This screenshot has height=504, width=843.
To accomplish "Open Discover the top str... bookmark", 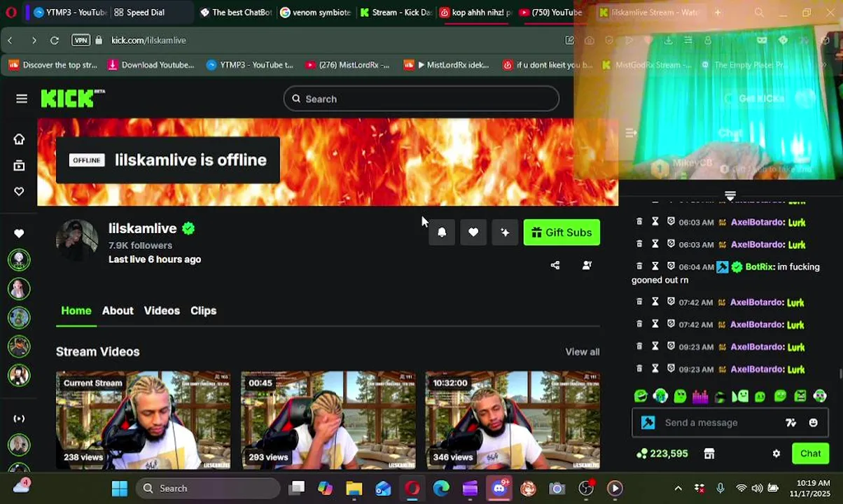I will [x=53, y=65].
